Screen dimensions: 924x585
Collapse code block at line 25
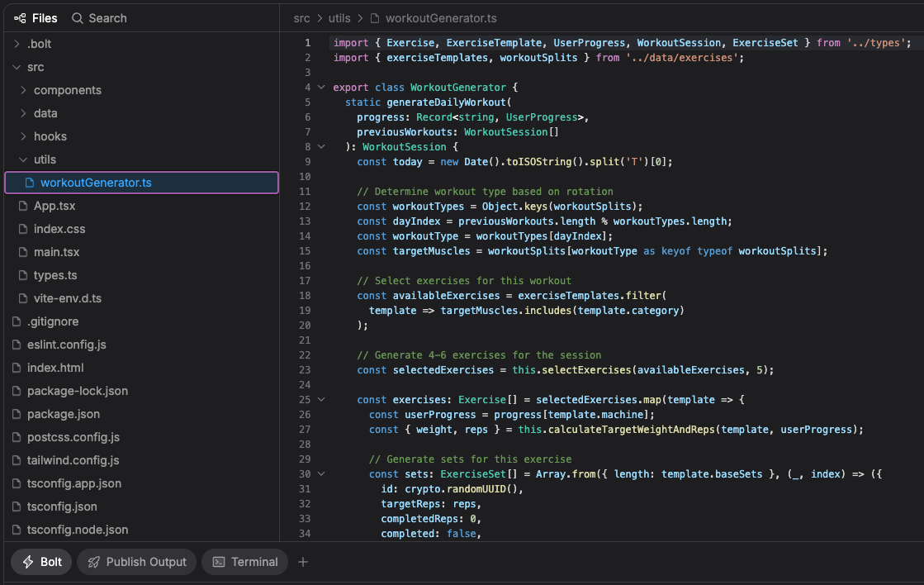[x=321, y=400]
